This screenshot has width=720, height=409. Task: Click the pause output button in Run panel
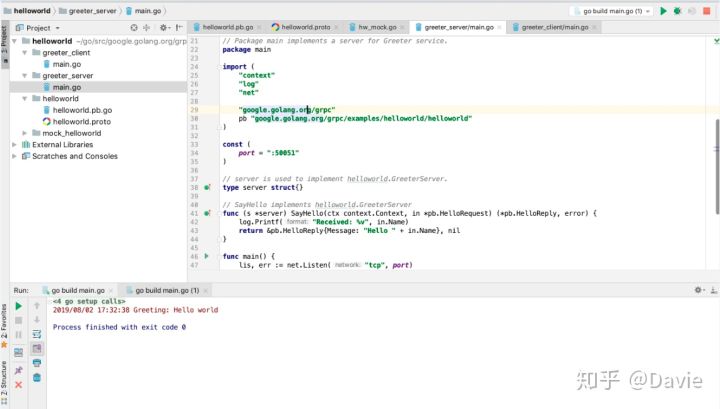point(18,335)
